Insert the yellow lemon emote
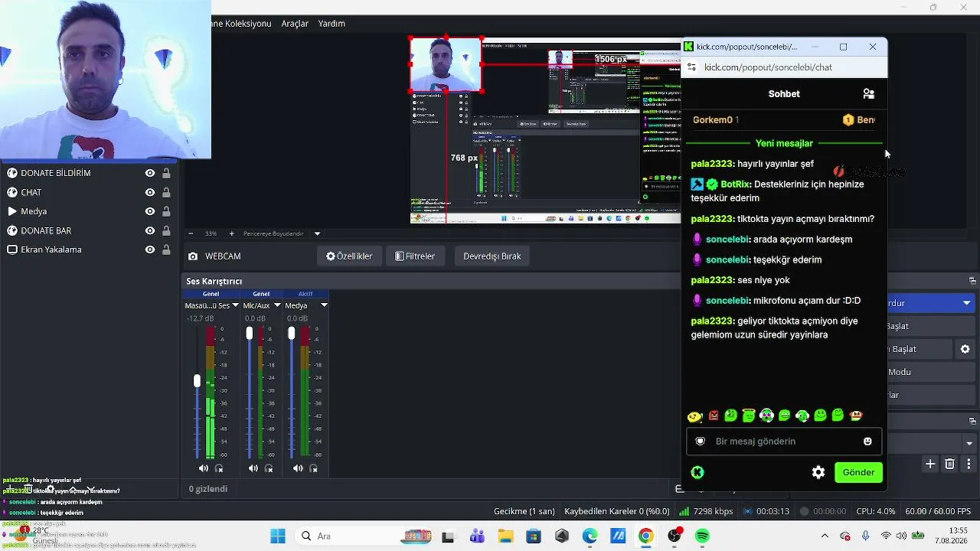980x551 pixels. 694,416
